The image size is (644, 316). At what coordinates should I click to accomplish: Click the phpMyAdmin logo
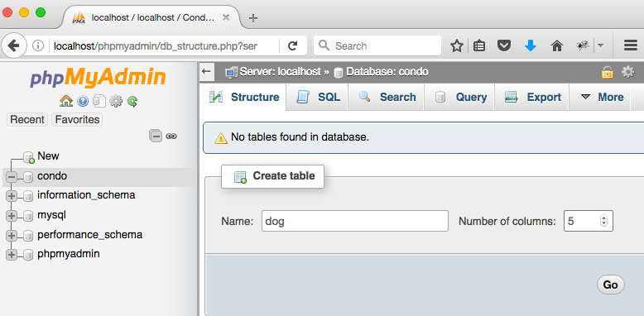[98, 77]
